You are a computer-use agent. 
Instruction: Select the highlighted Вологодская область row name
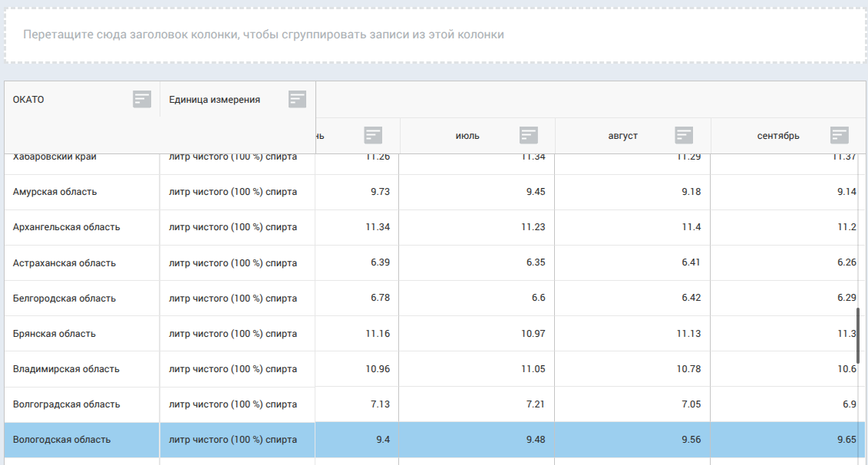point(62,440)
